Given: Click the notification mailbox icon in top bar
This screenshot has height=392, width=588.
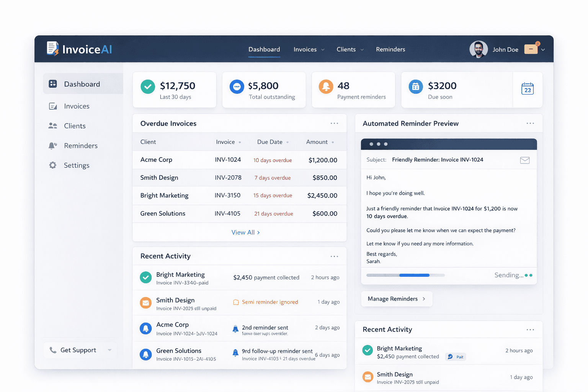Looking at the screenshot, I should pyautogui.click(x=531, y=49).
